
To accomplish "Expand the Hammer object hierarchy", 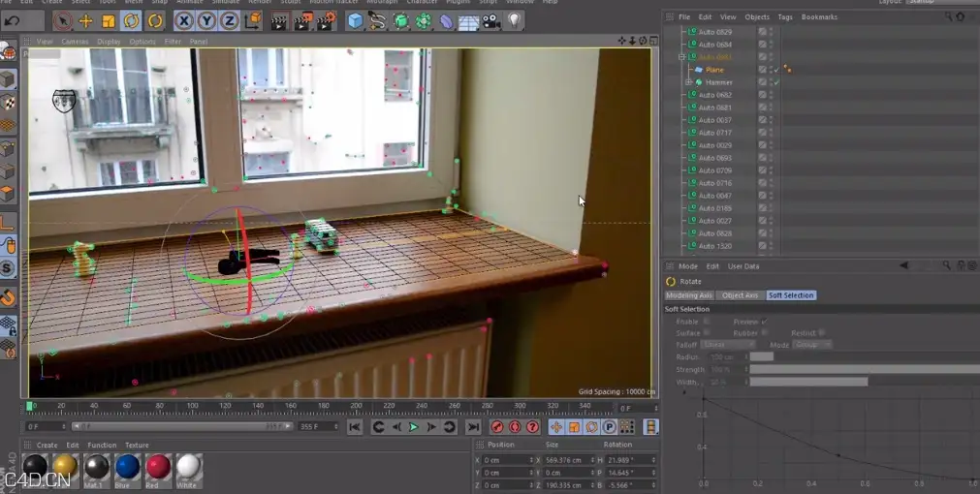I will 689,81.
